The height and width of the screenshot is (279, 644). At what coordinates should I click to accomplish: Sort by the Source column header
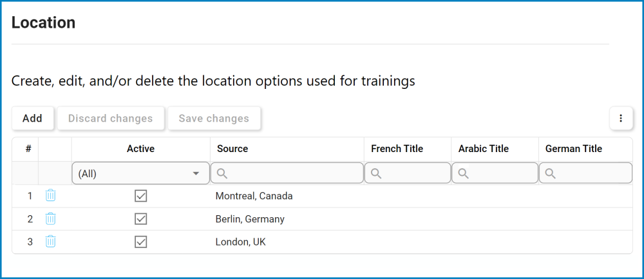click(x=232, y=149)
